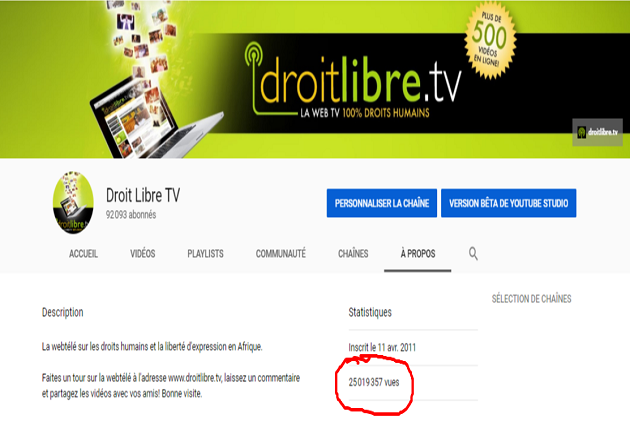
Task: Open the Droit Libre TV channel avatar
Action: coord(73,203)
